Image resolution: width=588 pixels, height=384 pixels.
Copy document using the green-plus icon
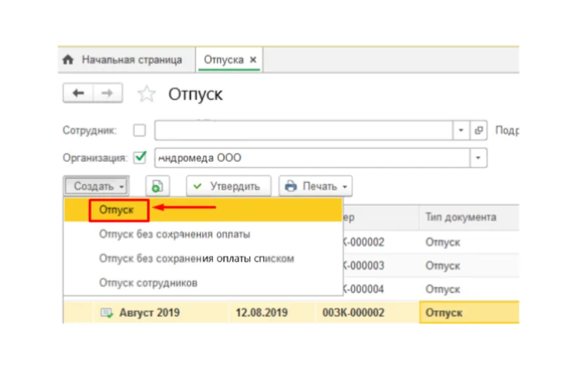157,186
